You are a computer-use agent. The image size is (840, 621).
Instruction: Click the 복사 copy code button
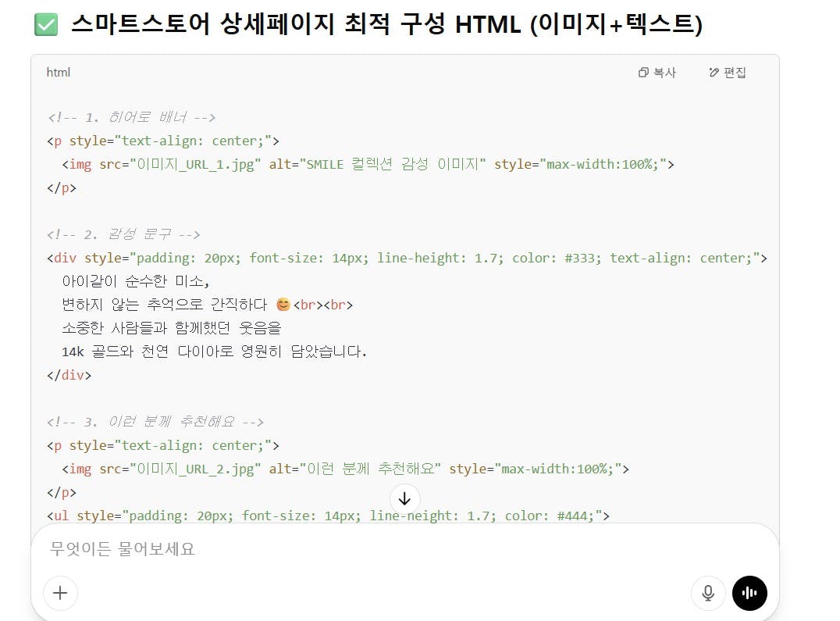(657, 73)
